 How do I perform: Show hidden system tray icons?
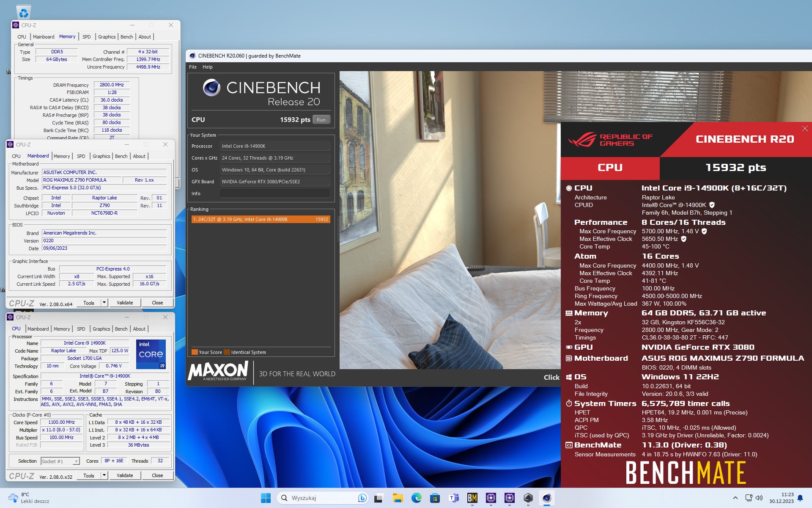(x=735, y=498)
